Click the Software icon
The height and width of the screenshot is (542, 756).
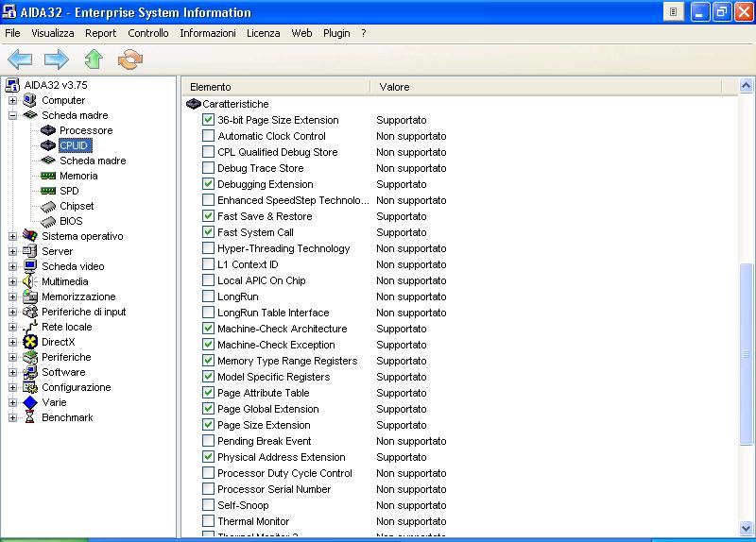(x=30, y=372)
